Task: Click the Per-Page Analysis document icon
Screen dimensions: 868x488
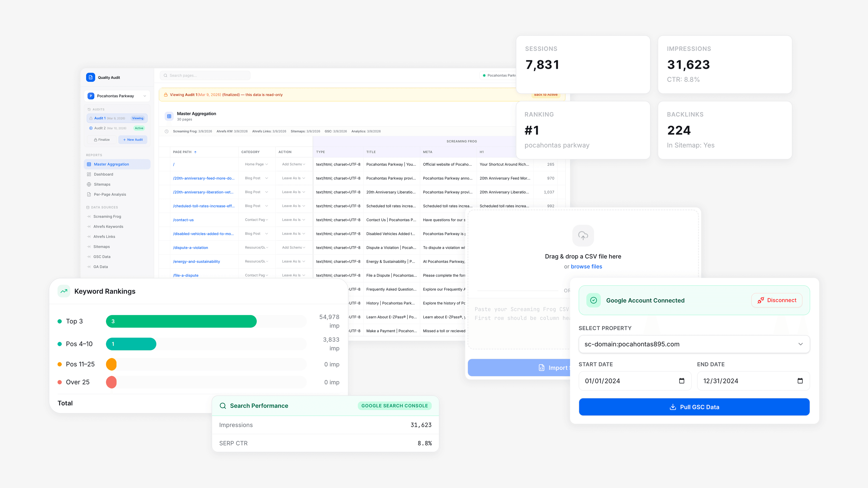Action: point(89,194)
